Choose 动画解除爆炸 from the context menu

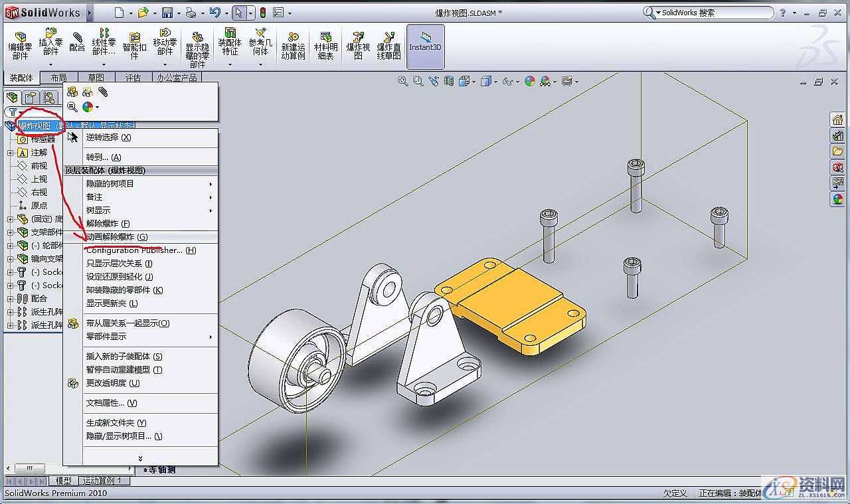click(x=123, y=236)
